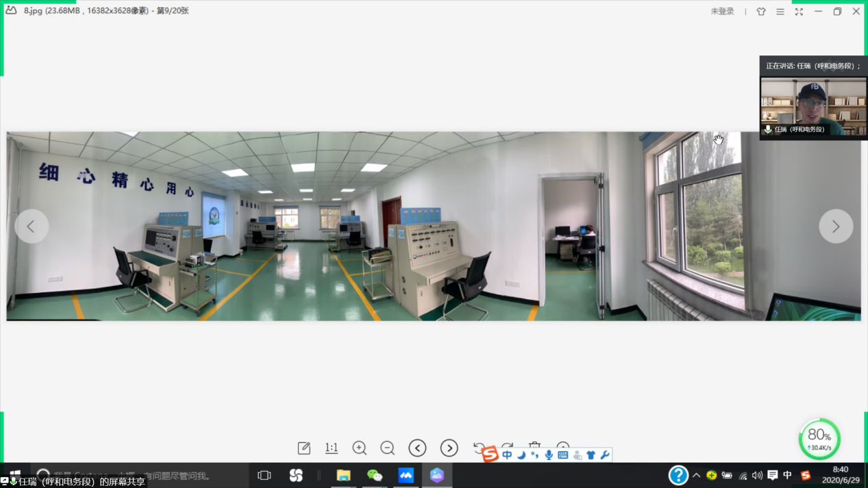Click the 未登录 login link
This screenshot has width=868, height=488.
pyautogui.click(x=722, y=12)
